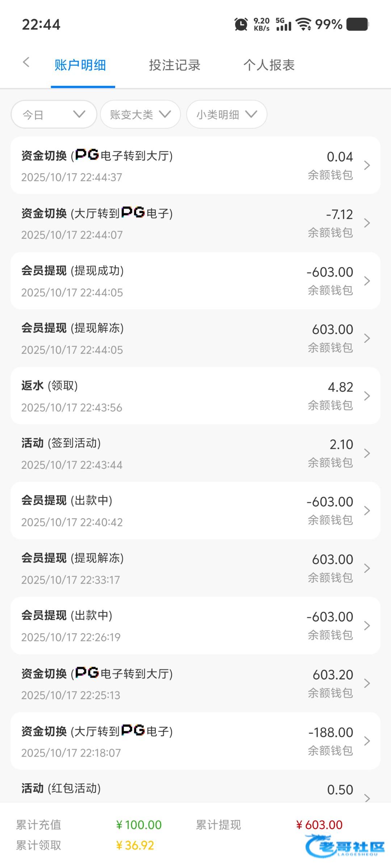Tap the 红包活动 0.50 entry
391x868 pixels.
(x=195, y=791)
